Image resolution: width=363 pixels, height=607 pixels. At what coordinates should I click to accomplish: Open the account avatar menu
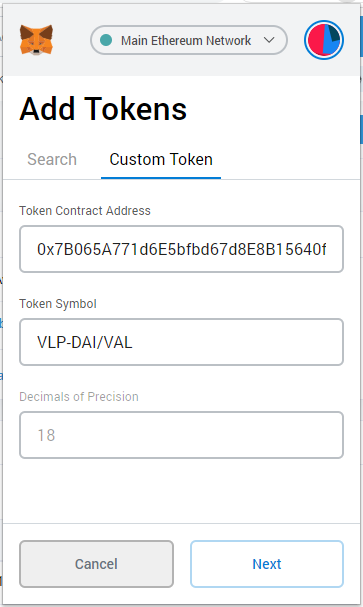point(324,40)
